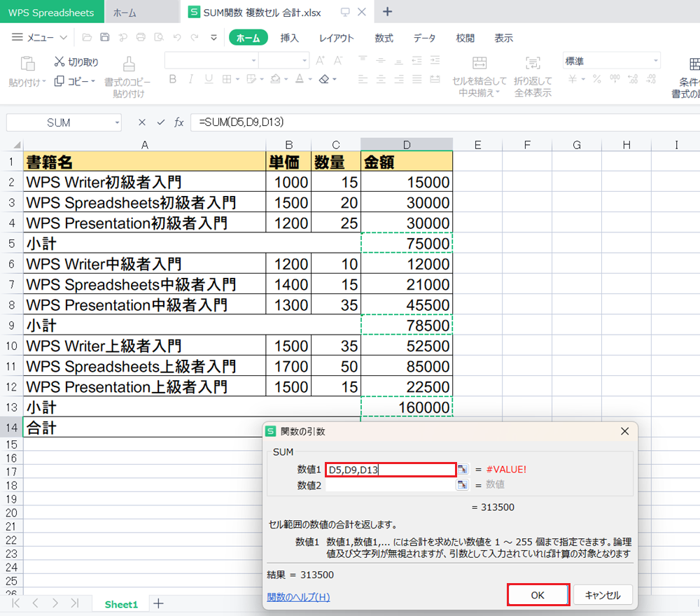Click the undo arrow icon
The height and width of the screenshot is (616, 700).
pyautogui.click(x=177, y=38)
